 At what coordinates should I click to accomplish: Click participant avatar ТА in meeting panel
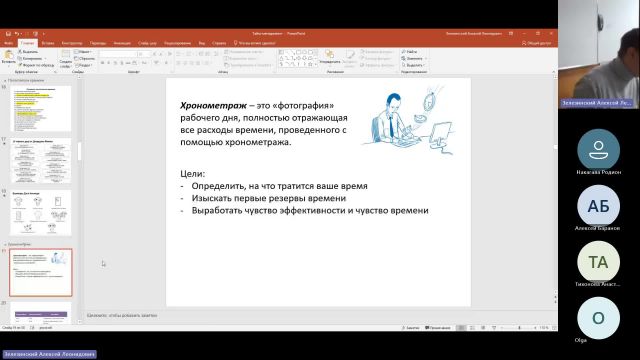598,262
